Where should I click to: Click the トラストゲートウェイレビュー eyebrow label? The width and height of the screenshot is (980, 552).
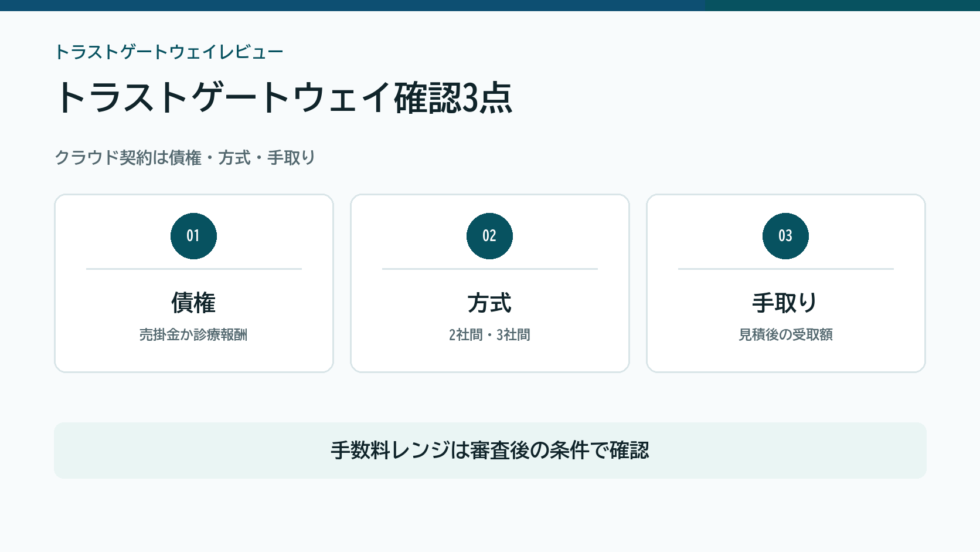click(169, 52)
